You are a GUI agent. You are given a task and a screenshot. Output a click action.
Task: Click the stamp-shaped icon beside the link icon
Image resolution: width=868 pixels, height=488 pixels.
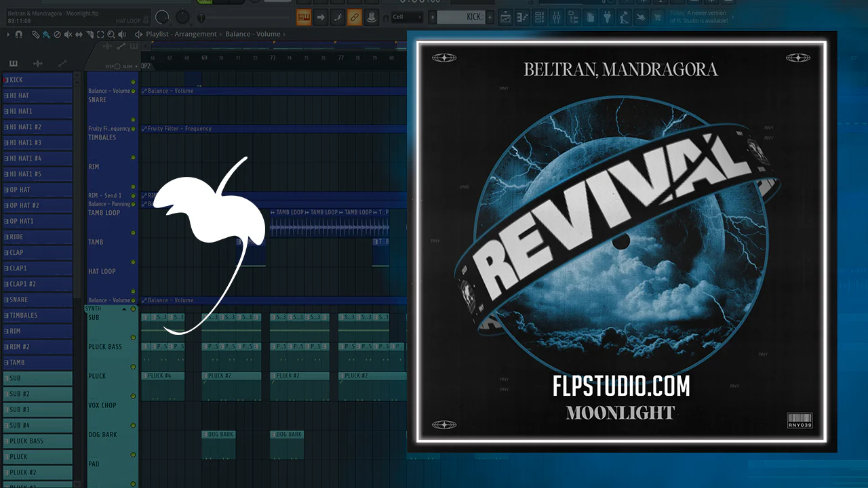point(370,17)
